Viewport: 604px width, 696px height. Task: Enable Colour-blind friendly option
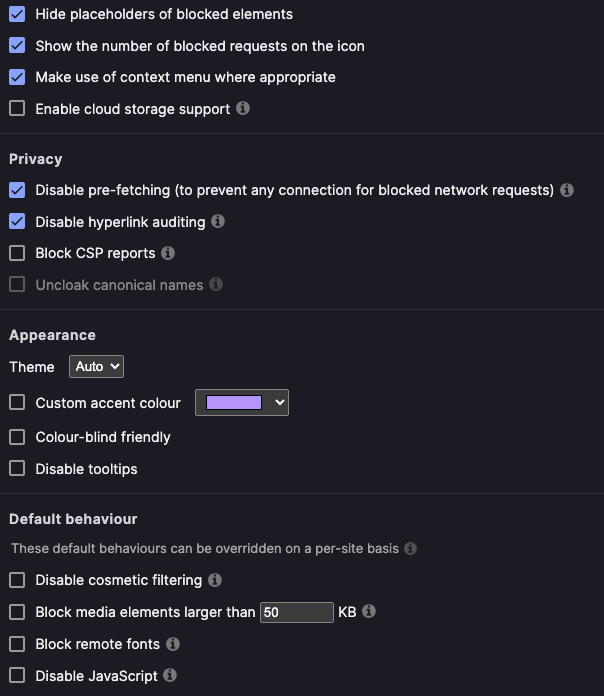coord(17,437)
